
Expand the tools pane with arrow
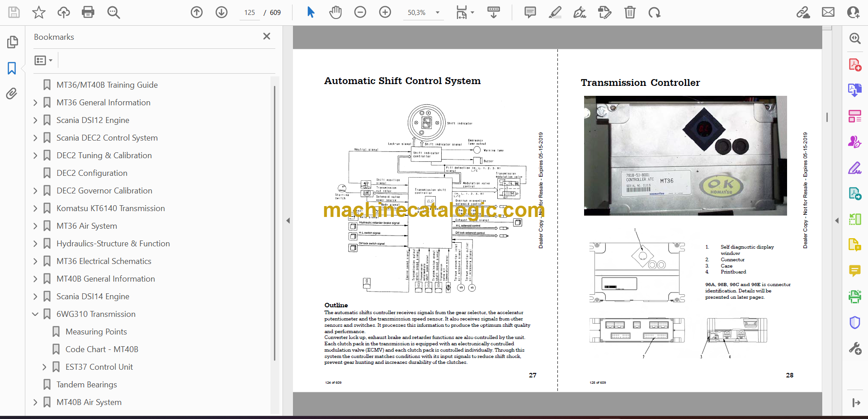[856, 403]
